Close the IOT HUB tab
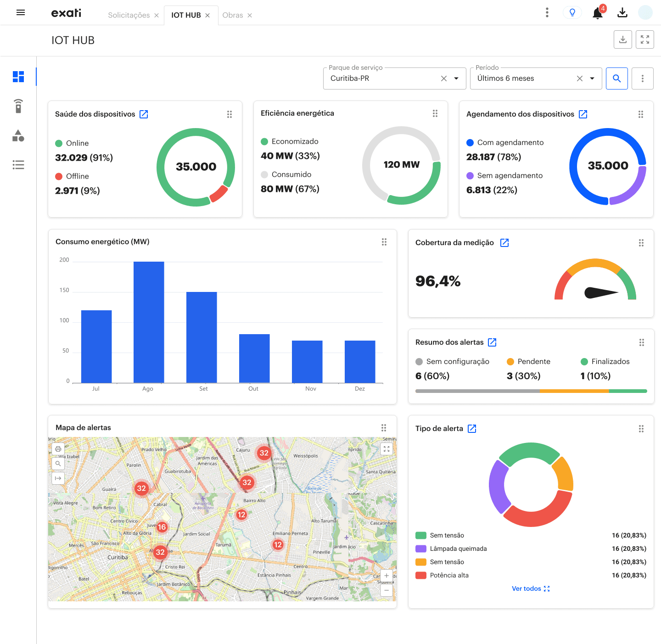Screen dimensions: 661x644 207,16
